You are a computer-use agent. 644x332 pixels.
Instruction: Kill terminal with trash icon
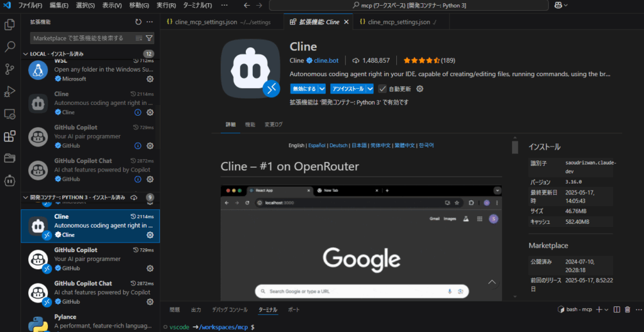click(627, 309)
